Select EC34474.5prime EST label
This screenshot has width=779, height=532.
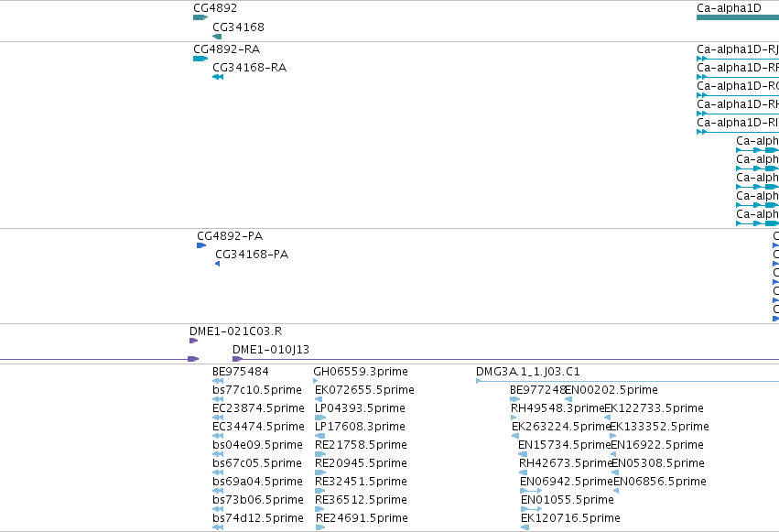pyautogui.click(x=258, y=426)
